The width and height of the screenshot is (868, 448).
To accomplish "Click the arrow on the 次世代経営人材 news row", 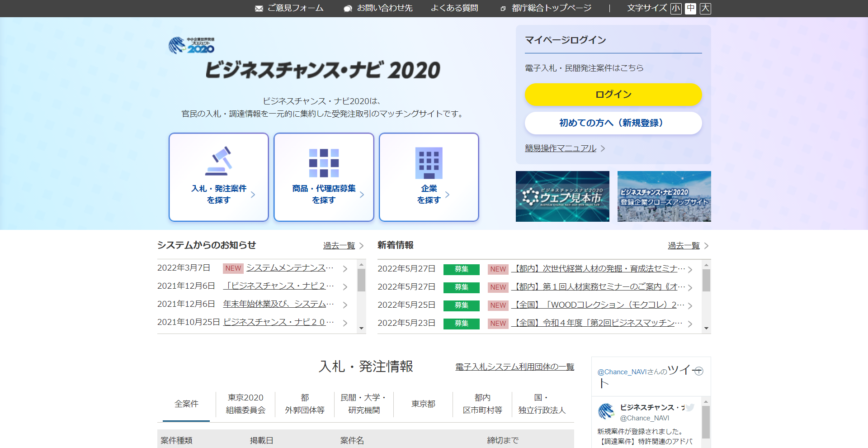I will pyautogui.click(x=690, y=270).
